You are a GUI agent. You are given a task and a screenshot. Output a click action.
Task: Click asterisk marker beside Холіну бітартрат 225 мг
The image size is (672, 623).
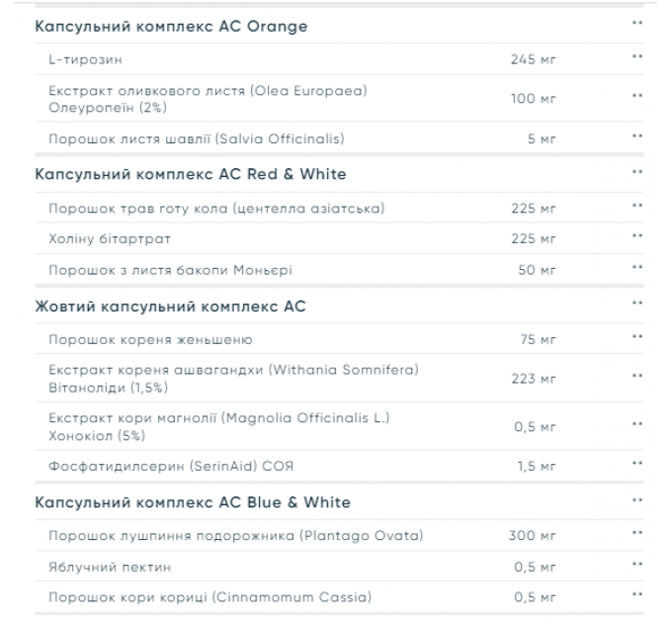tap(637, 235)
